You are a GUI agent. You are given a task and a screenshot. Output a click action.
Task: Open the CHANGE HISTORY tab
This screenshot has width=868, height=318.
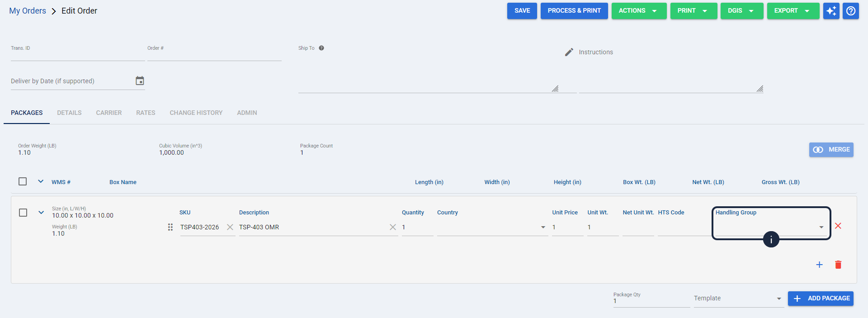coord(196,113)
